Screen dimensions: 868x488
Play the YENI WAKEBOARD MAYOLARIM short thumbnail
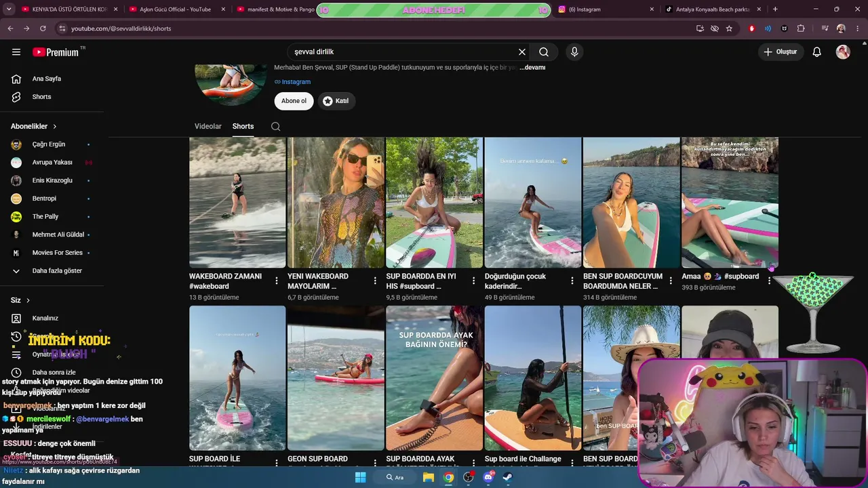[x=336, y=203]
